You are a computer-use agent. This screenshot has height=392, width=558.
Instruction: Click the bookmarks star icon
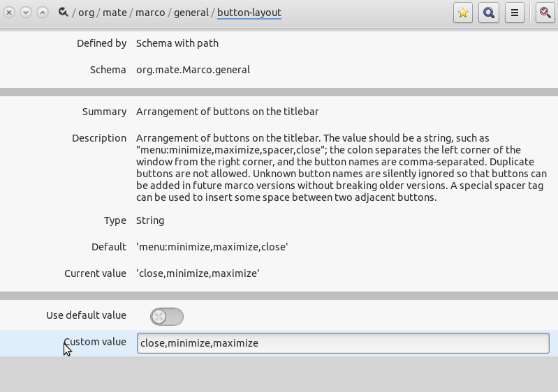coord(462,13)
